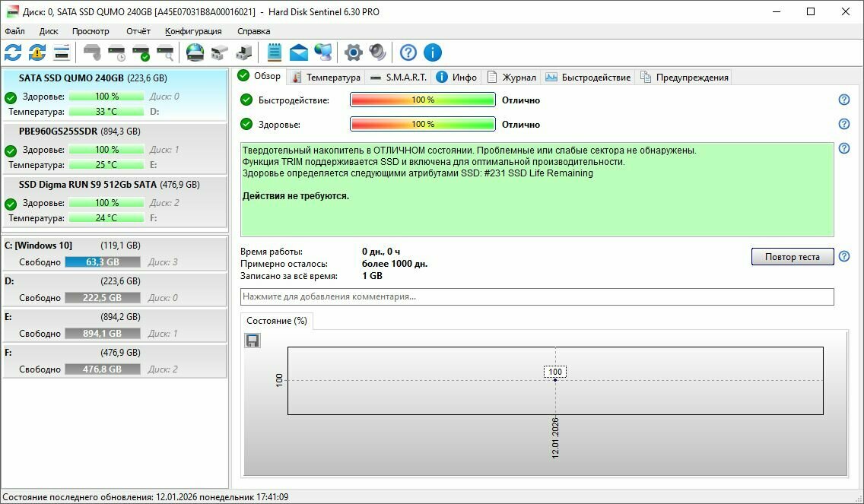The image size is (864, 504).
Task: Click the более 1000 дн. value
Action: [x=395, y=264]
